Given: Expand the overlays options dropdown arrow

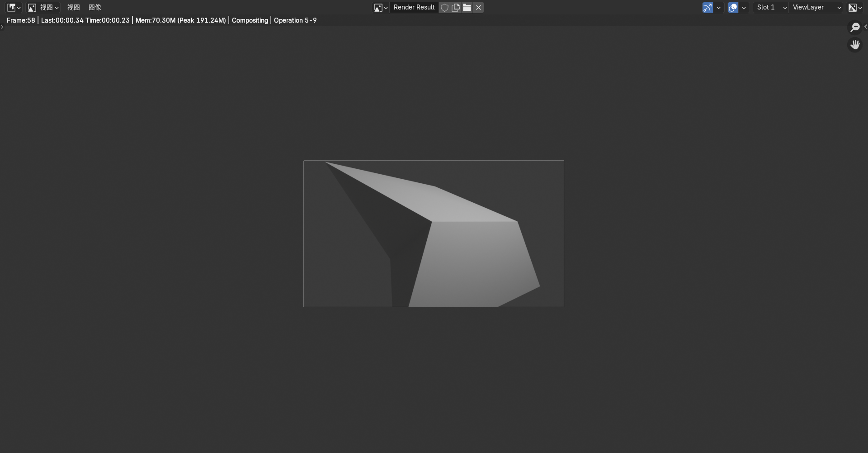Looking at the screenshot, I should pos(744,7).
